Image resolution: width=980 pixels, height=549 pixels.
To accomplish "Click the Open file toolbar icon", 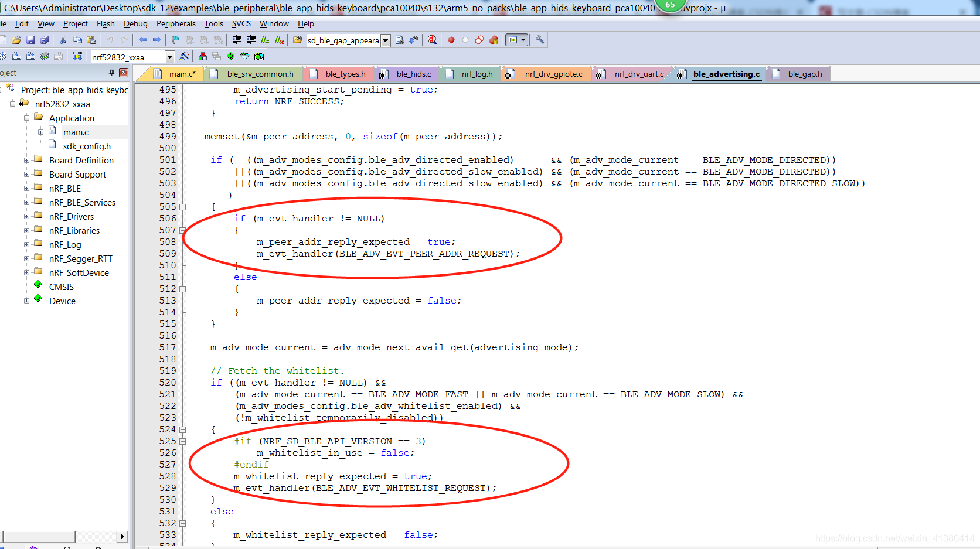I will click(x=16, y=40).
